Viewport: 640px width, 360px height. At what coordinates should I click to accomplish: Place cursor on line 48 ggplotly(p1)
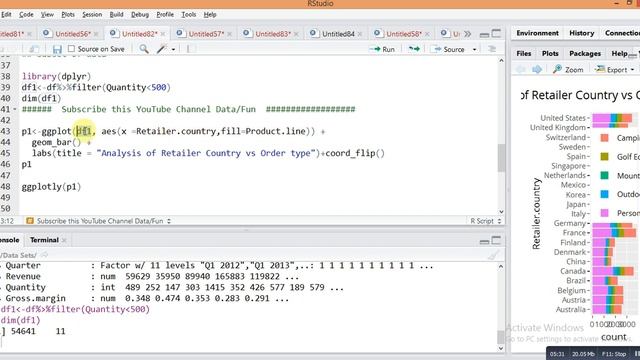[x=51, y=187]
